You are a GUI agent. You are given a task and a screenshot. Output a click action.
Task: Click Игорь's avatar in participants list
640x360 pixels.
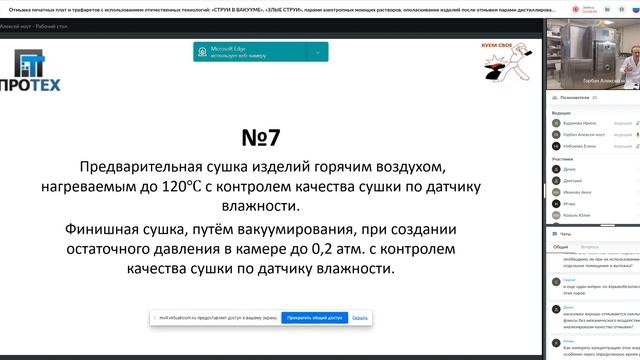(556, 203)
